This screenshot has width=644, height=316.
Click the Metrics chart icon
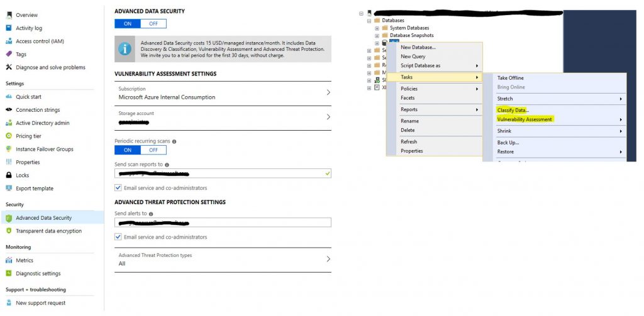(9, 260)
